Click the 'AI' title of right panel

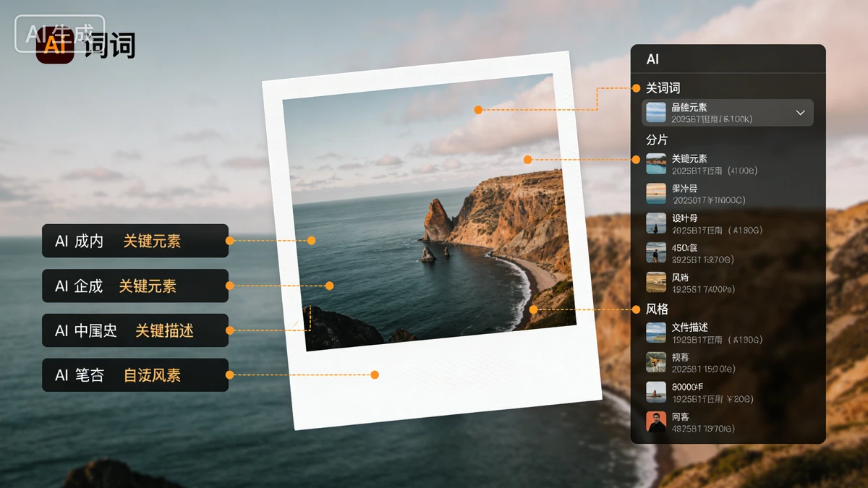652,59
